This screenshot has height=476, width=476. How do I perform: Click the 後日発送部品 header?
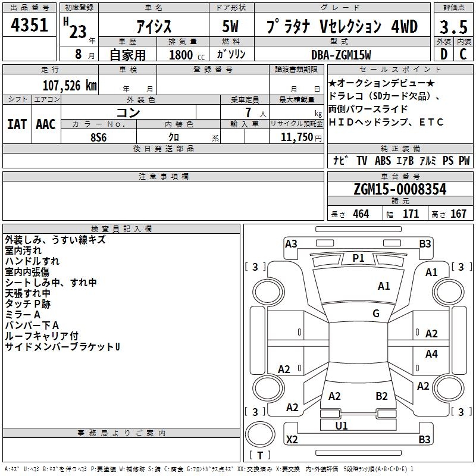coord(163,148)
